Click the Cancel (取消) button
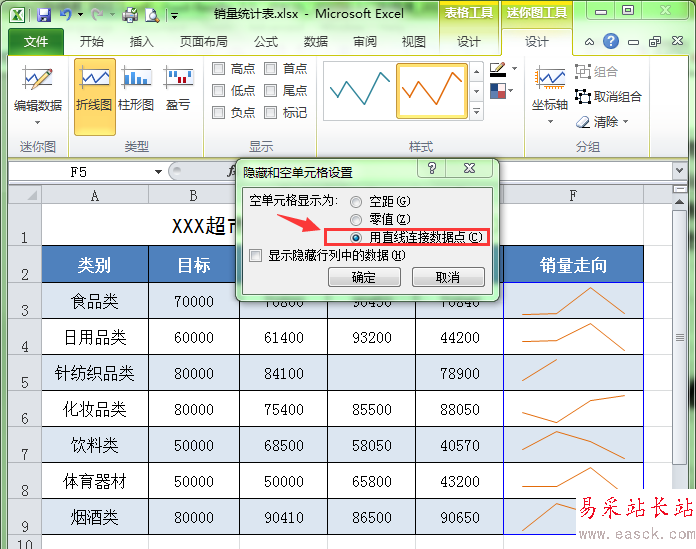 pyautogui.click(x=448, y=277)
